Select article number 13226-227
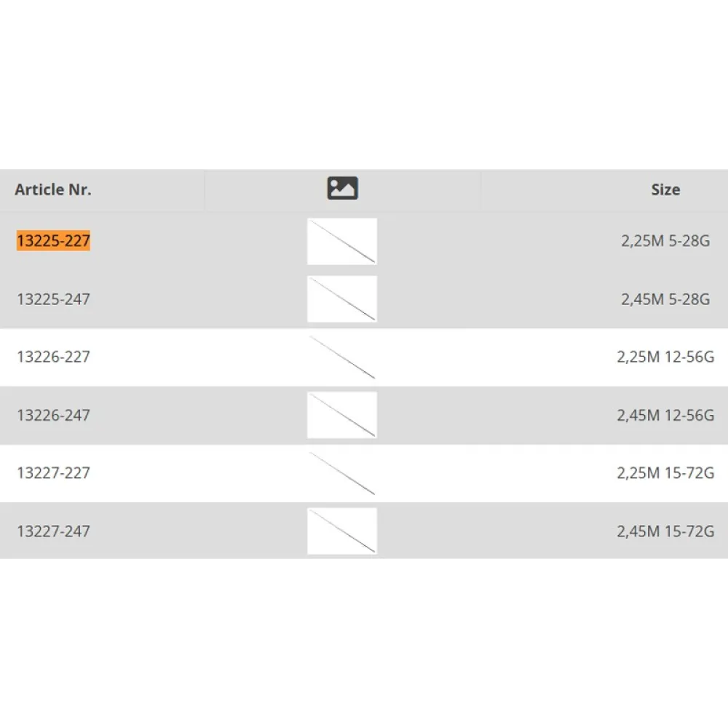The width and height of the screenshot is (728, 728). (x=54, y=357)
